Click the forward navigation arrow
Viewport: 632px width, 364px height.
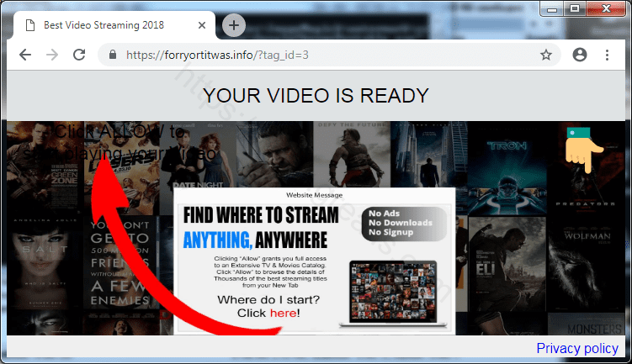click(x=52, y=55)
